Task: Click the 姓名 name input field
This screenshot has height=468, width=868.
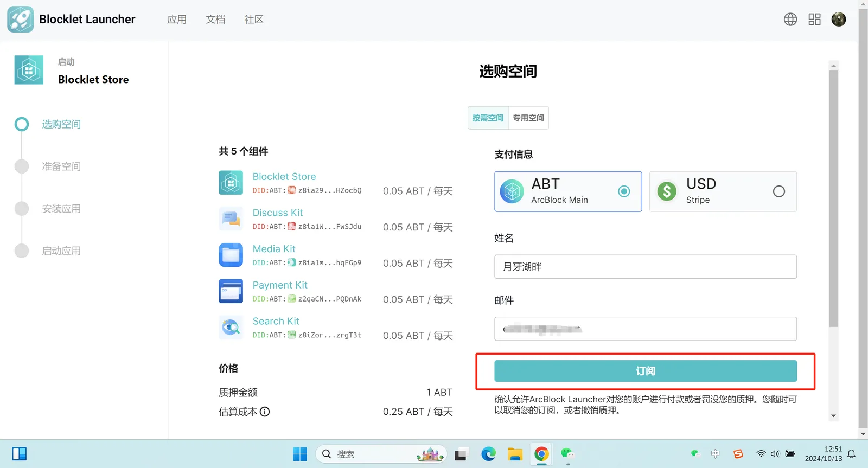Action: pyautogui.click(x=646, y=267)
